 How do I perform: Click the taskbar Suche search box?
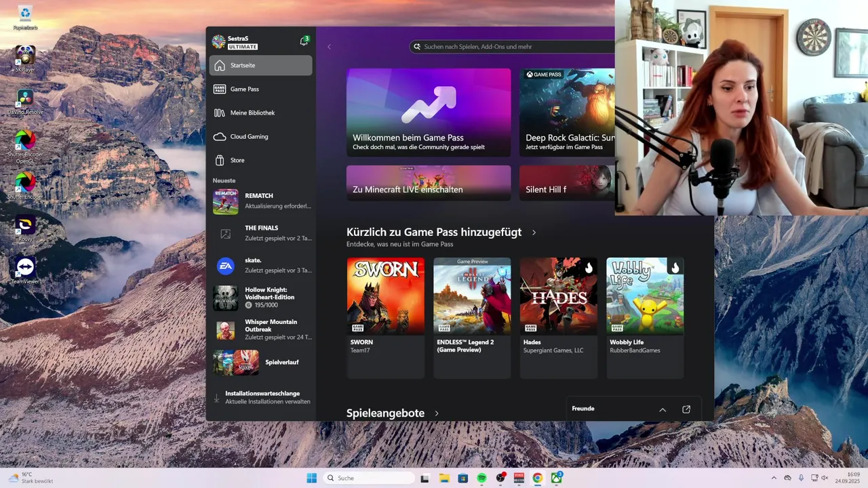pos(368,478)
